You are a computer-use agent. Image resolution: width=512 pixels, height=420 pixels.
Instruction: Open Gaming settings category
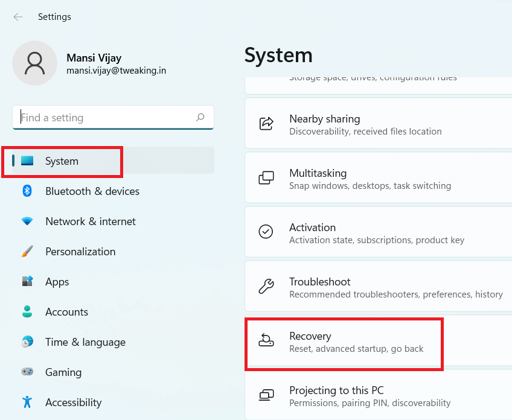point(113,372)
